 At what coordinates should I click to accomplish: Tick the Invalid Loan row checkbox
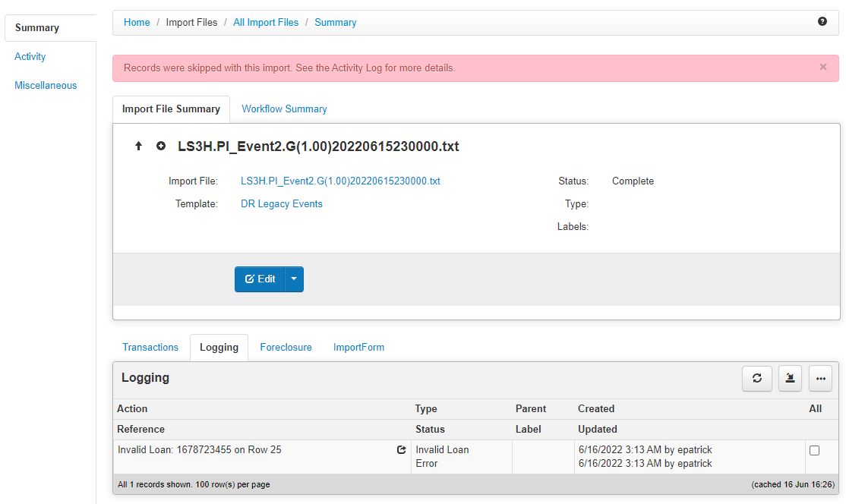tap(814, 451)
